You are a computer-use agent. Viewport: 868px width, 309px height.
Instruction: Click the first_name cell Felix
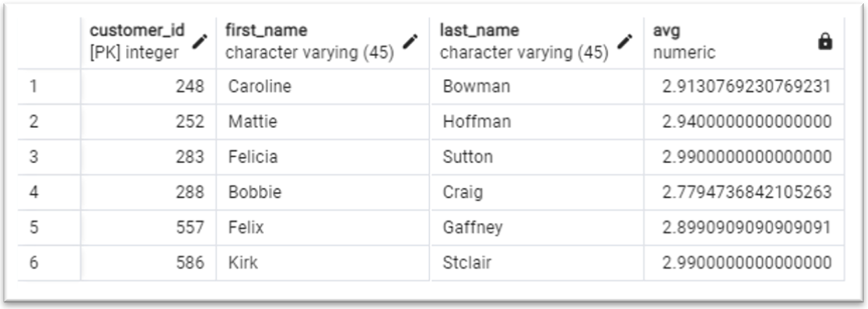323,227
